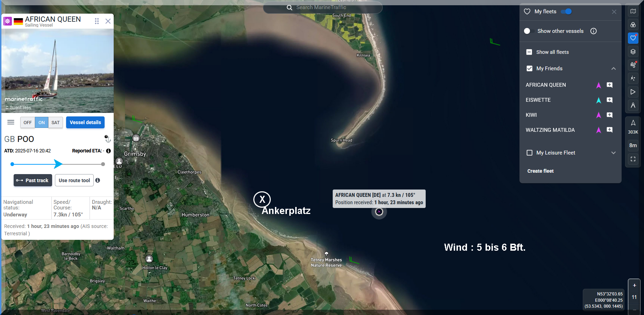
Task: Expand the My Leisure Fleet group
Action: (x=613, y=153)
